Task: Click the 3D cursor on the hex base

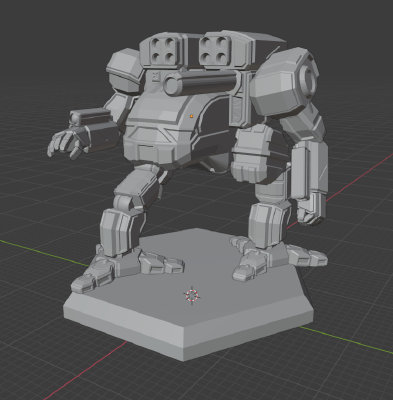Action: (192, 295)
